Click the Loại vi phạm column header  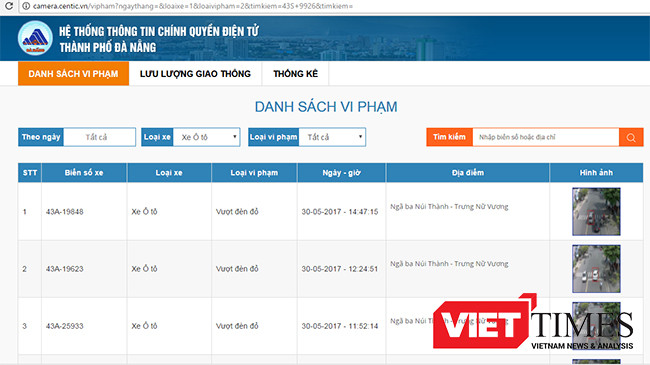(254, 173)
